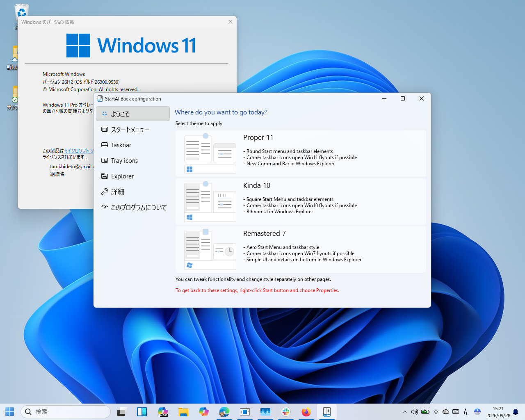
Task: Minimize the StartAllBack configuration window
Action: click(384, 98)
